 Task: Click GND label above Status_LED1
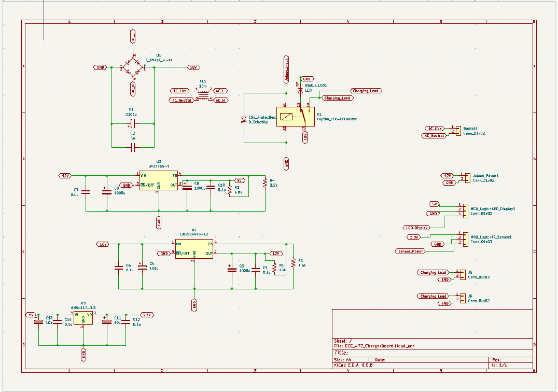click(308, 79)
